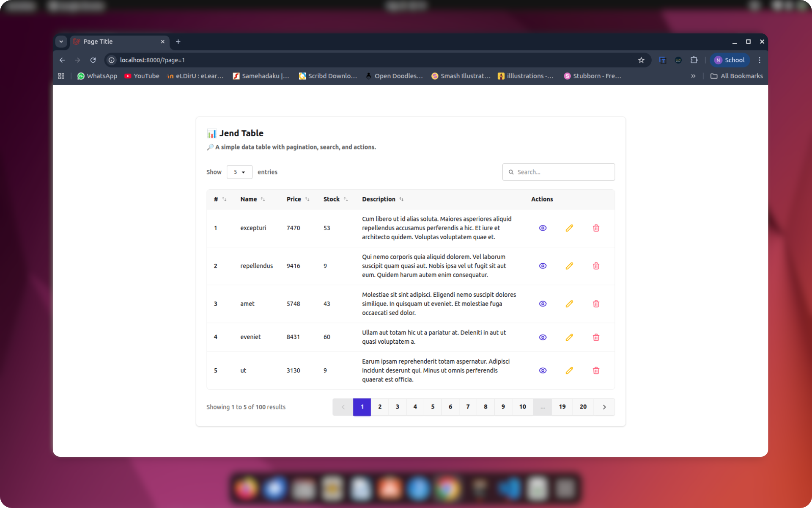The width and height of the screenshot is (812, 508).
Task: Click the edit pencil for excepturi row
Action: point(569,228)
